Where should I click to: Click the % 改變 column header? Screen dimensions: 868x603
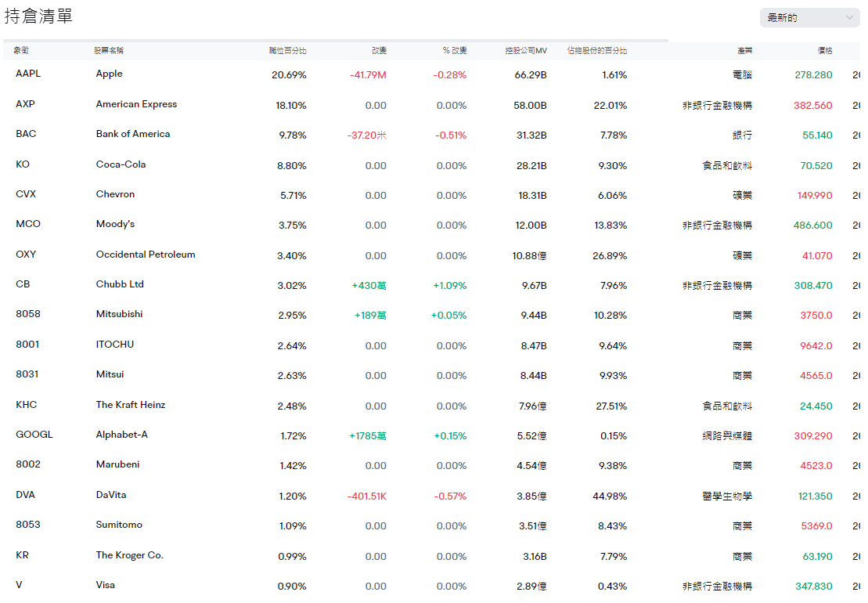click(454, 51)
